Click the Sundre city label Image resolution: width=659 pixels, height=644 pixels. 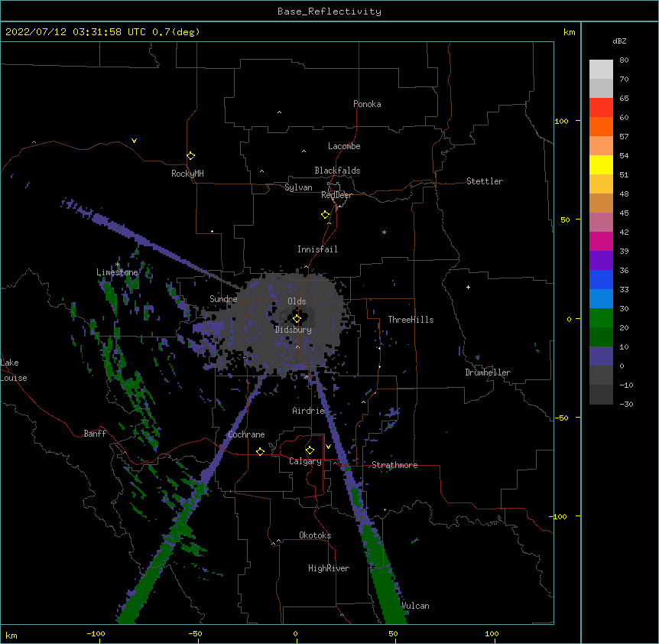(223, 299)
